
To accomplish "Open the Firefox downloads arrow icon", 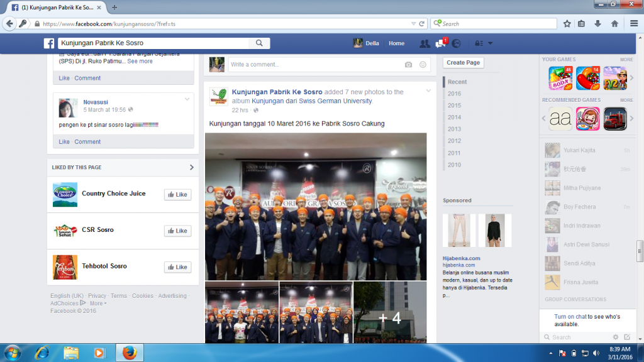I will coord(597,24).
